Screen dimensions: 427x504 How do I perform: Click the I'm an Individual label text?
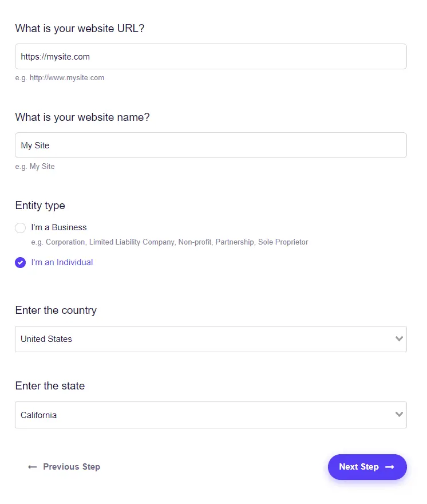click(62, 263)
